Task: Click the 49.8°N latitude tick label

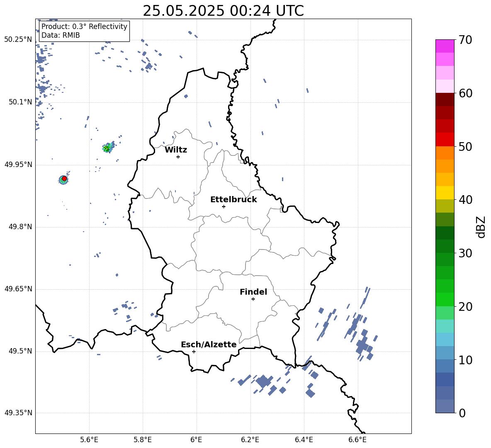Action: [20, 227]
